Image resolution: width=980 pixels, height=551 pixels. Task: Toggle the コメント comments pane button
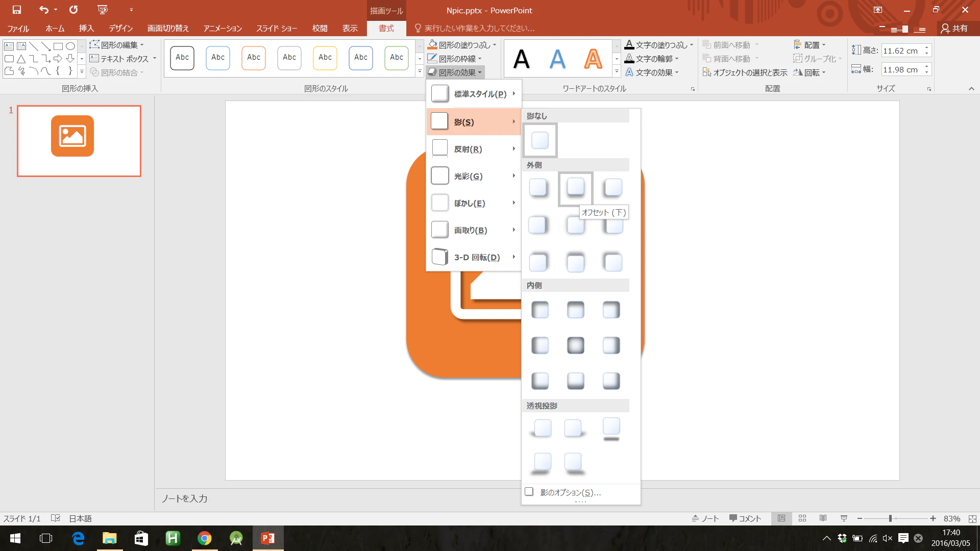tap(745, 518)
